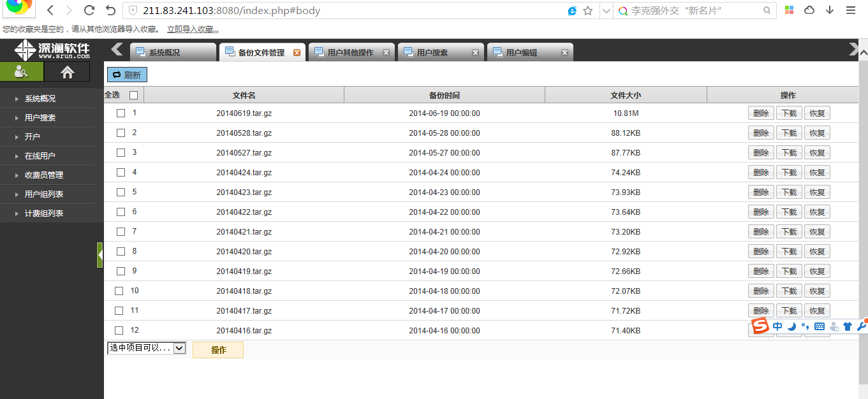
Task: Click the browser search input field
Action: click(695, 10)
